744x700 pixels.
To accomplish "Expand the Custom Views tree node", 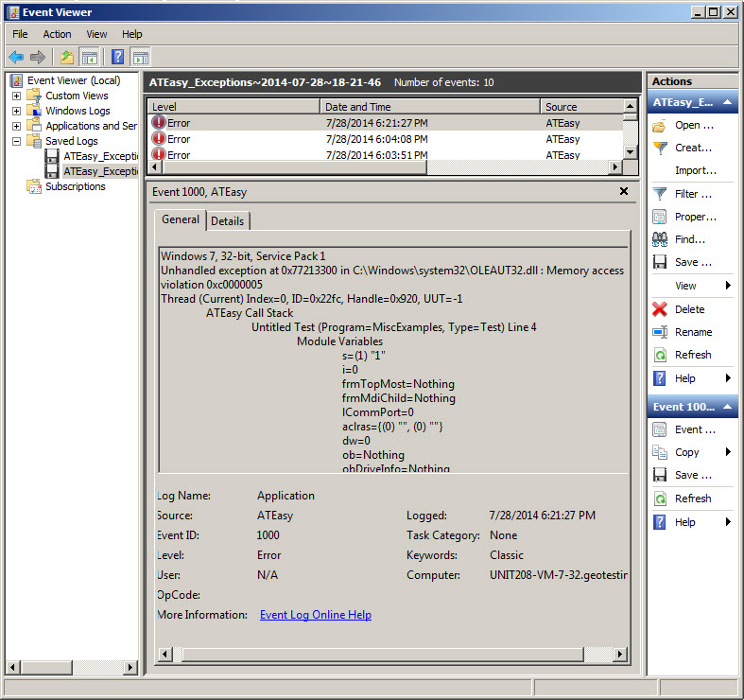I will coord(17,96).
